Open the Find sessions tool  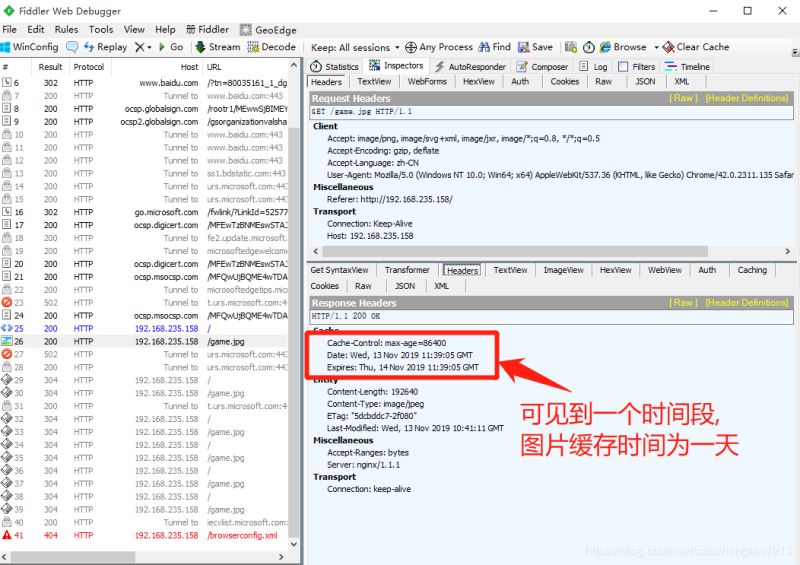point(494,47)
